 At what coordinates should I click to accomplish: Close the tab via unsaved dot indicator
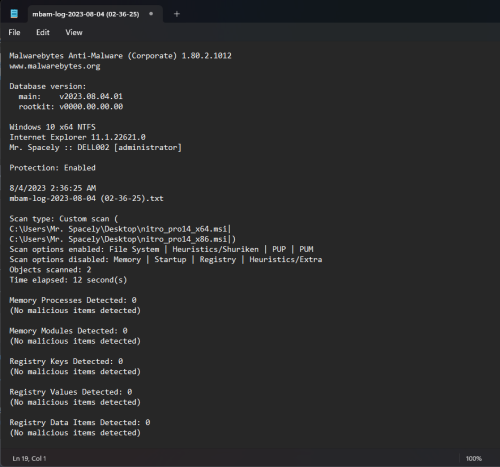click(151, 14)
